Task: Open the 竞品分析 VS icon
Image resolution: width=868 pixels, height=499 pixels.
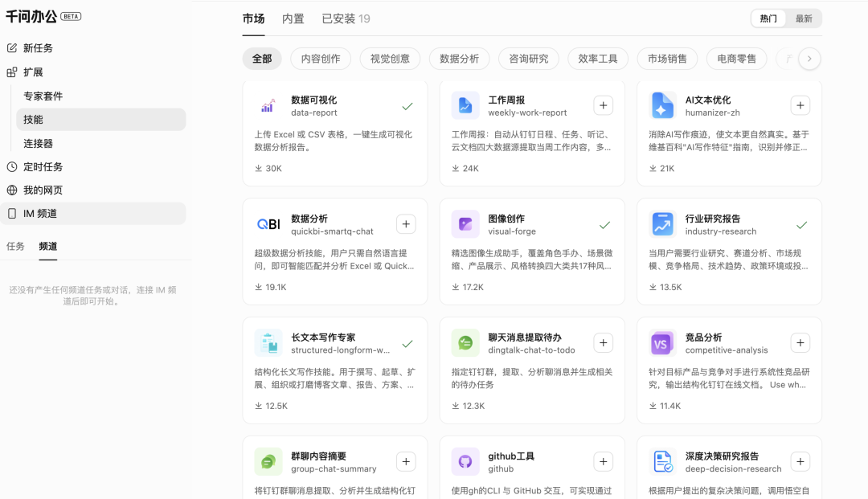Action: 662,343
